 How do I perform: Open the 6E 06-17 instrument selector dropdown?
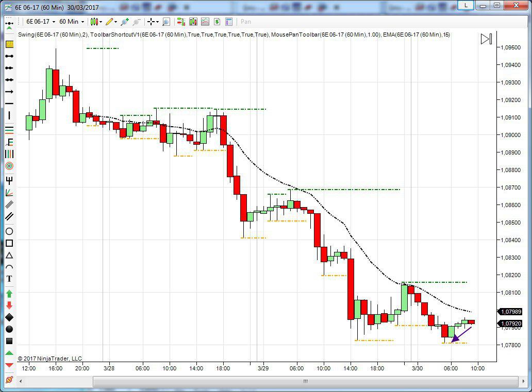tap(41, 21)
